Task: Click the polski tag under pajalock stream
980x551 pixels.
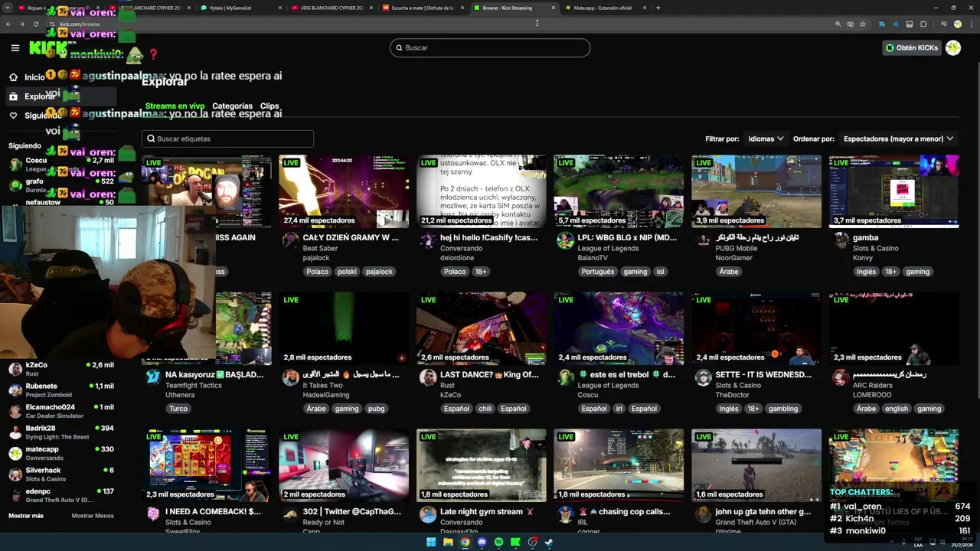Action: pos(347,272)
